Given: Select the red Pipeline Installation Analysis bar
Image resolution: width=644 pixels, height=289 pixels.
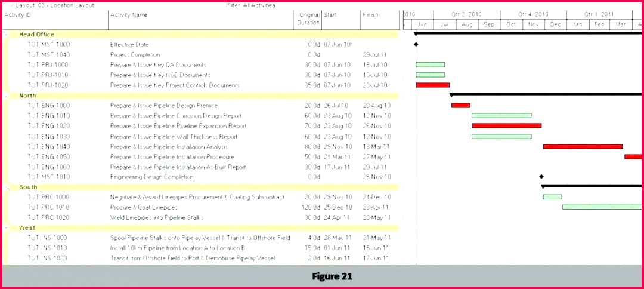Looking at the screenshot, I should (x=583, y=146).
